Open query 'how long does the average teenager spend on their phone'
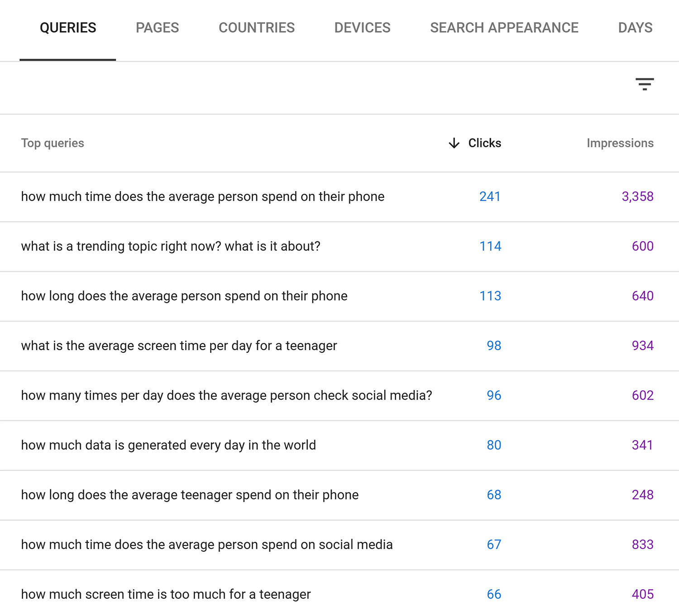679x616 pixels. point(190,495)
